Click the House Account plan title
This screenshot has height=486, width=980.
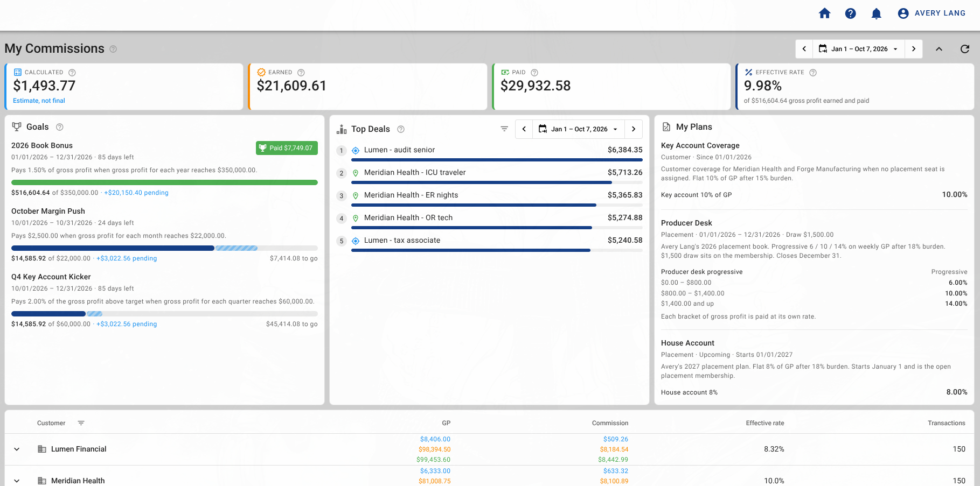[x=687, y=343]
